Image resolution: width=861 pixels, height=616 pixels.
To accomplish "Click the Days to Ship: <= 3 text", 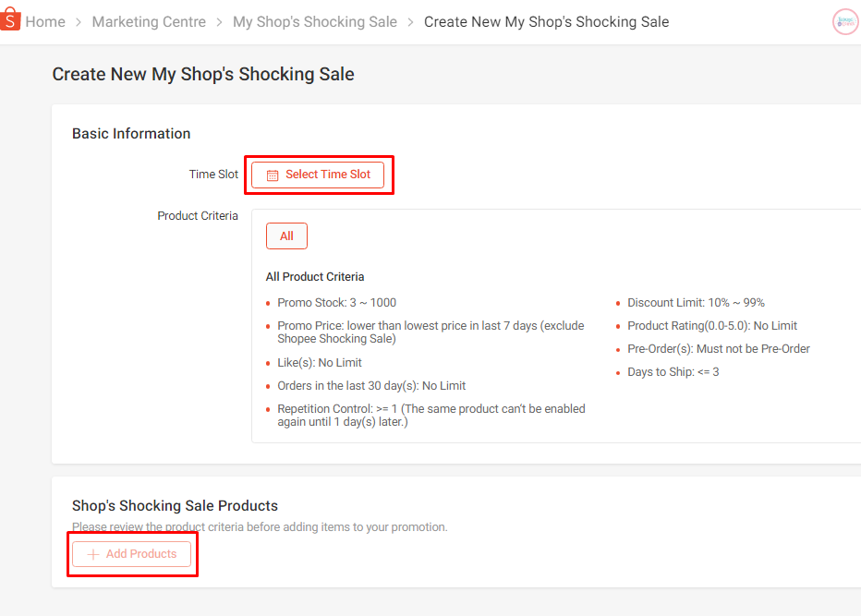I will [673, 371].
